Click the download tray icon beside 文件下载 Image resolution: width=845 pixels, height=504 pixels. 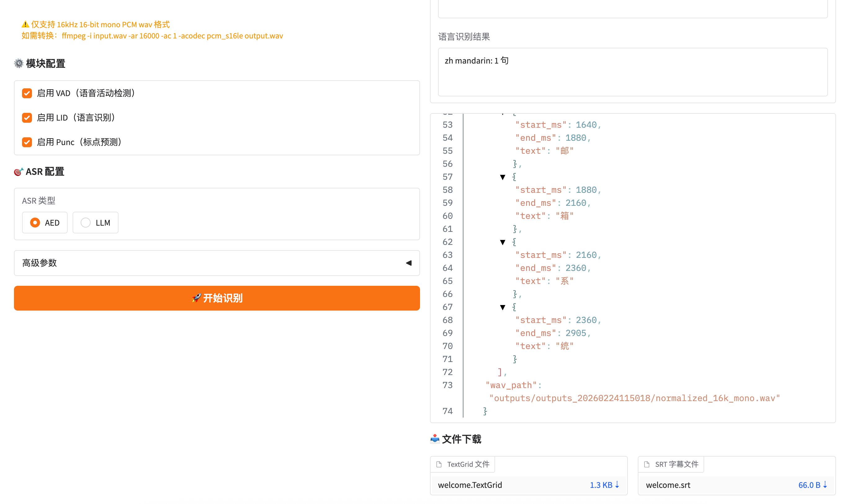click(435, 439)
